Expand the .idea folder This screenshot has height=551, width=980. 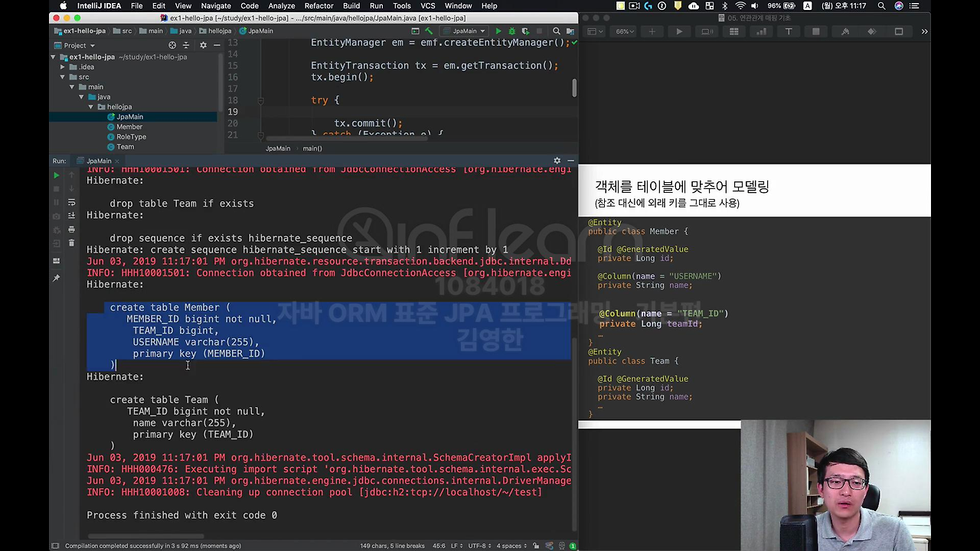click(x=63, y=67)
